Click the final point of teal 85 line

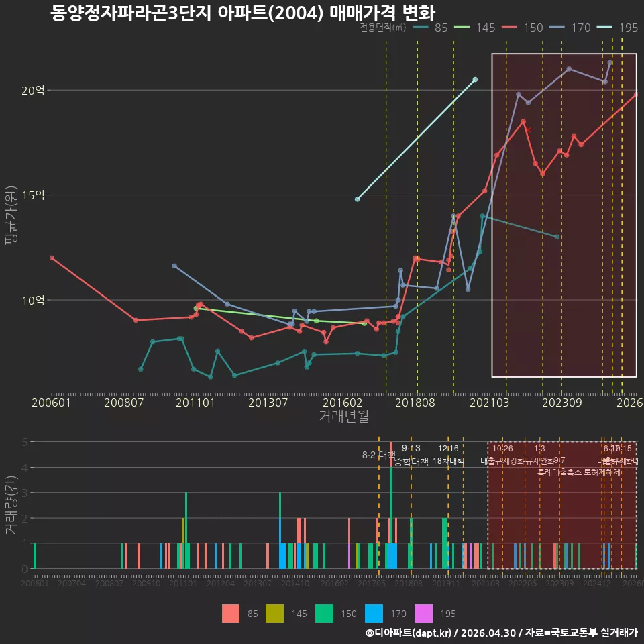tap(557, 237)
